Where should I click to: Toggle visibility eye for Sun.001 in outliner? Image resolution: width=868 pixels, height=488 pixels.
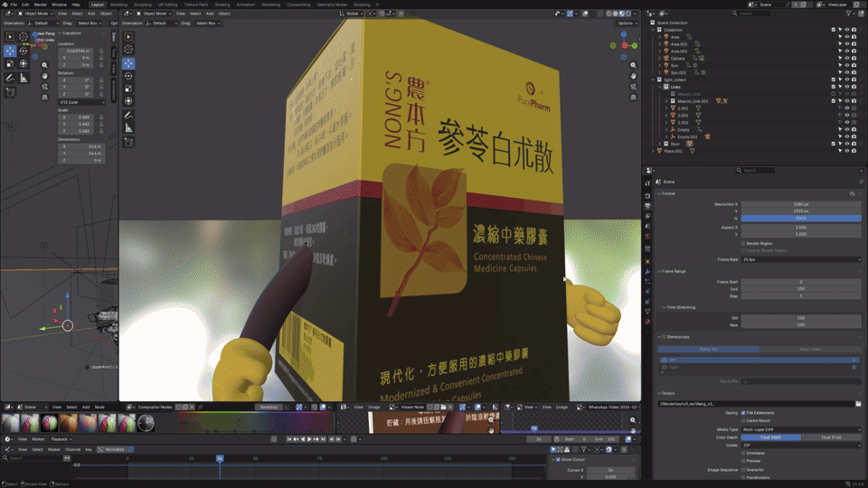[x=847, y=72]
